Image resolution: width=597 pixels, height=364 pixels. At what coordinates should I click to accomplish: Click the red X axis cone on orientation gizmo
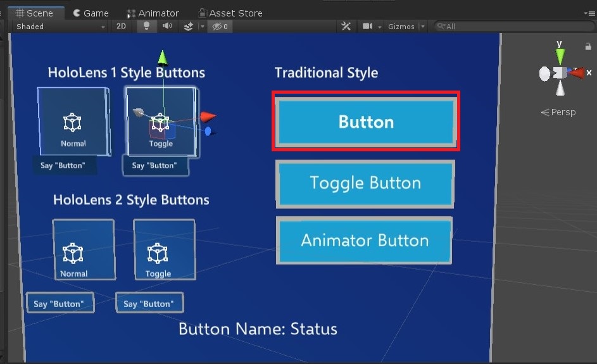pos(577,73)
